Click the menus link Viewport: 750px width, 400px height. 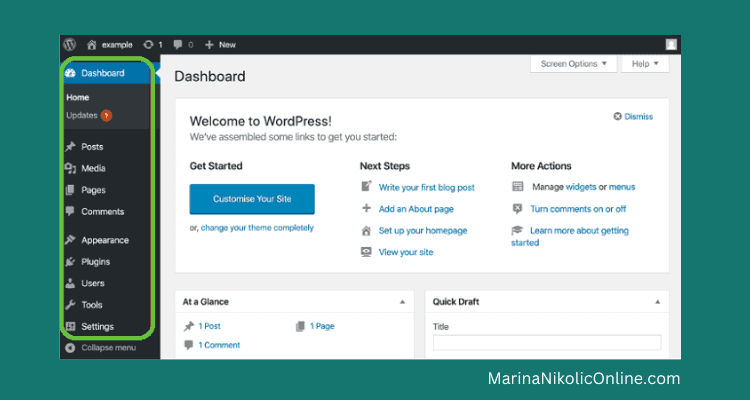(622, 187)
